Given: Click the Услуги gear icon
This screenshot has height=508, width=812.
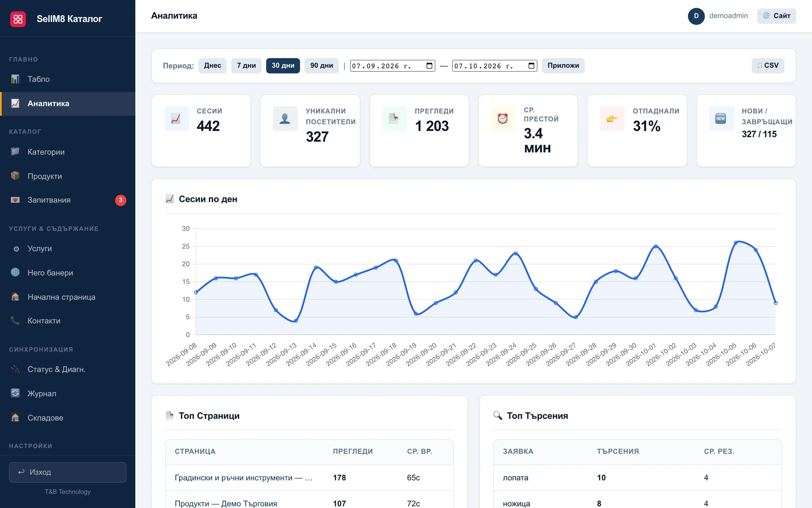Looking at the screenshot, I should click(16, 249).
